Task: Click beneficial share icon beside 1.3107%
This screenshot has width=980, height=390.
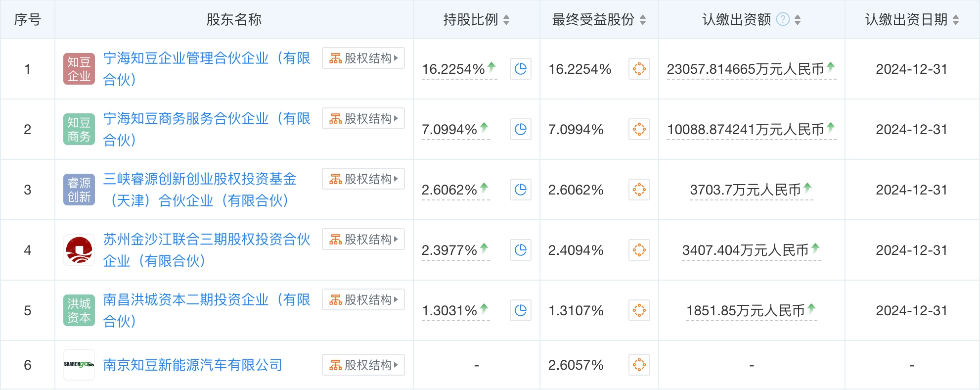Action: (x=639, y=310)
